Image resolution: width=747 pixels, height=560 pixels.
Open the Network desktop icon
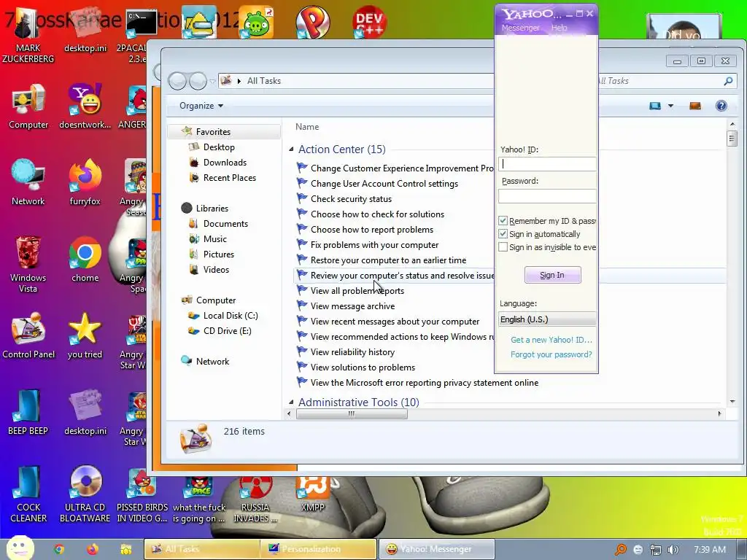(x=28, y=182)
